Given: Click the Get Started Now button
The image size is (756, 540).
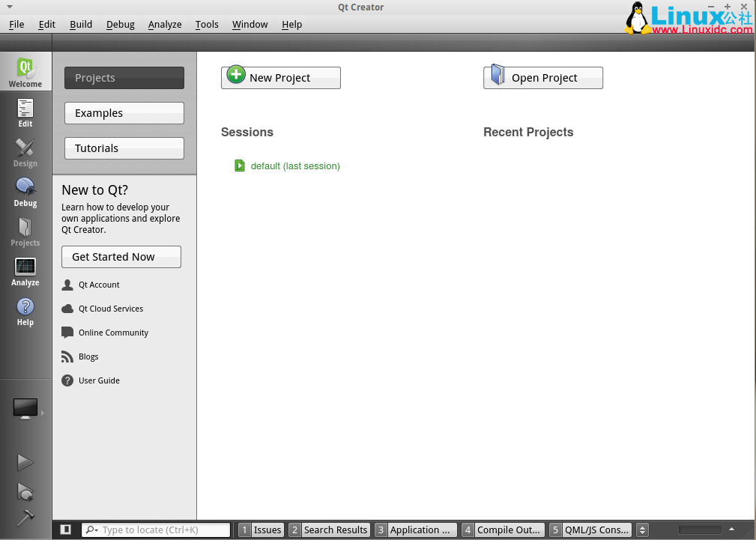Looking at the screenshot, I should (x=121, y=257).
